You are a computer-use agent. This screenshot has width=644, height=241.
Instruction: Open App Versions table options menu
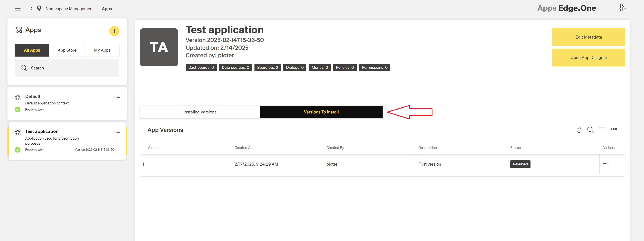[x=613, y=129]
